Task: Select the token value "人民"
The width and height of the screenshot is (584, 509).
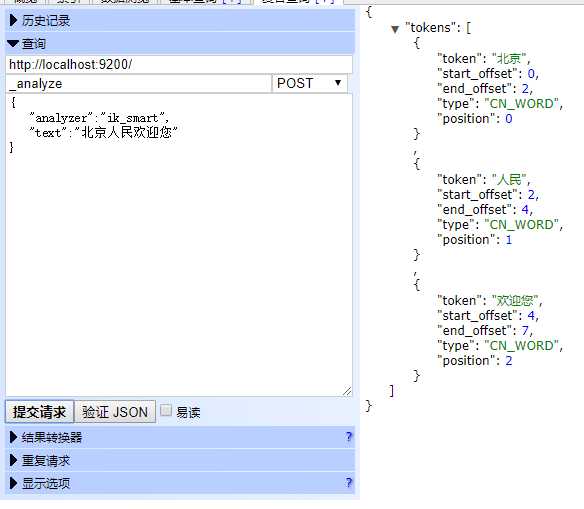Action: [x=509, y=179]
